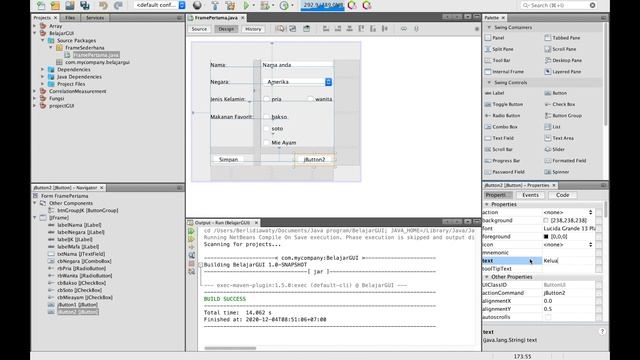
Task: Switch to Code tab in Properties
Action: pos(562,195)
